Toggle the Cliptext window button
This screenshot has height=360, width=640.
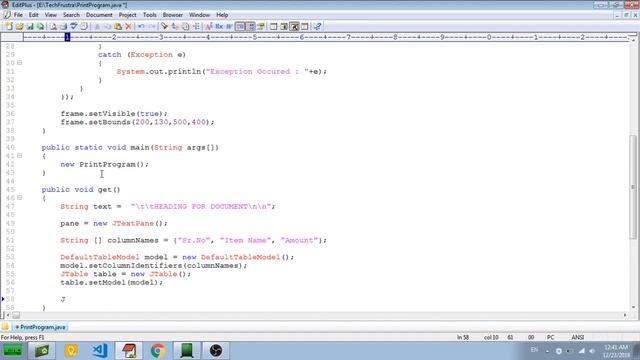point(273,27)
